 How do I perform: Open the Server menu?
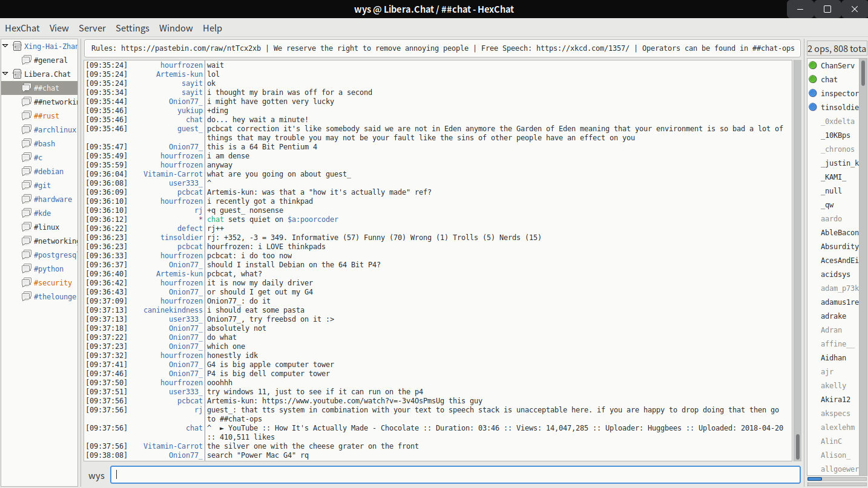(x=92, y=28)
